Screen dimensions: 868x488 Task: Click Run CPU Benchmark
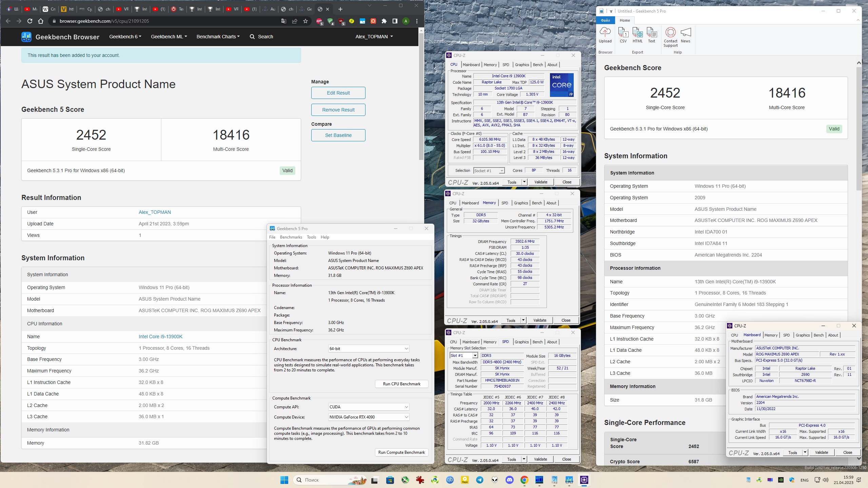click(x=402, y=384)
